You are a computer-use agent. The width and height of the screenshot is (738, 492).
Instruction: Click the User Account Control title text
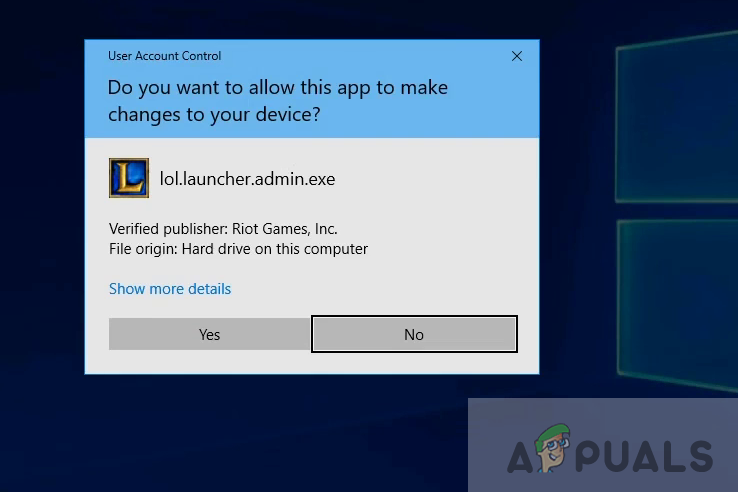tap(164, 56)
